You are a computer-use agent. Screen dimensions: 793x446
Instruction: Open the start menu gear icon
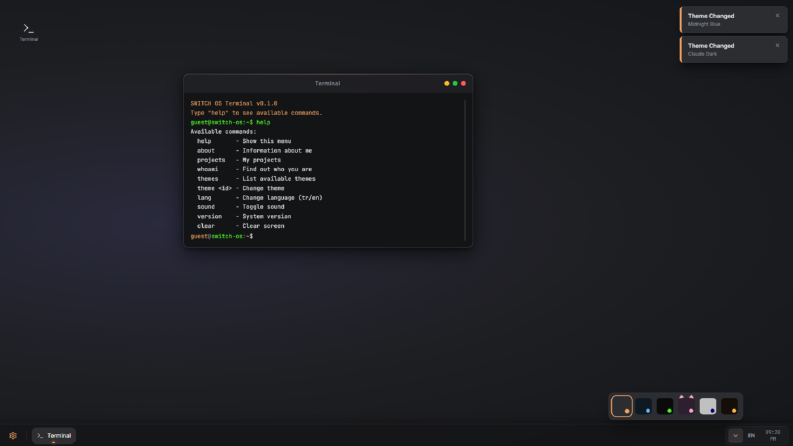(13, 435)
